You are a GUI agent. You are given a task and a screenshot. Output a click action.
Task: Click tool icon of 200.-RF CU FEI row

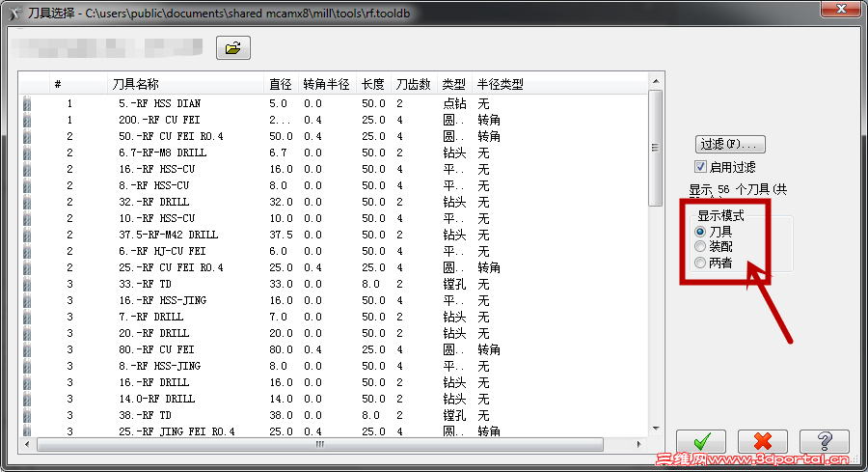pyautogui.click(x=27, y=121)
